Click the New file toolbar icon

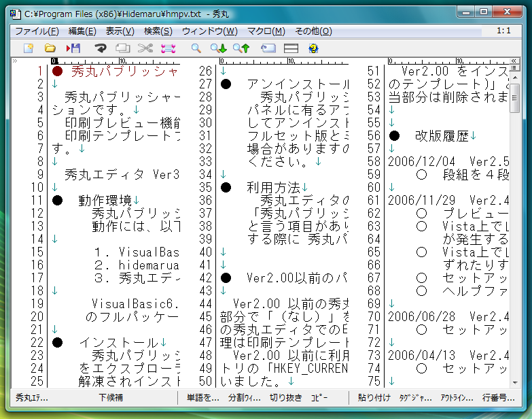pyautogui.click(x=29, y=48)
